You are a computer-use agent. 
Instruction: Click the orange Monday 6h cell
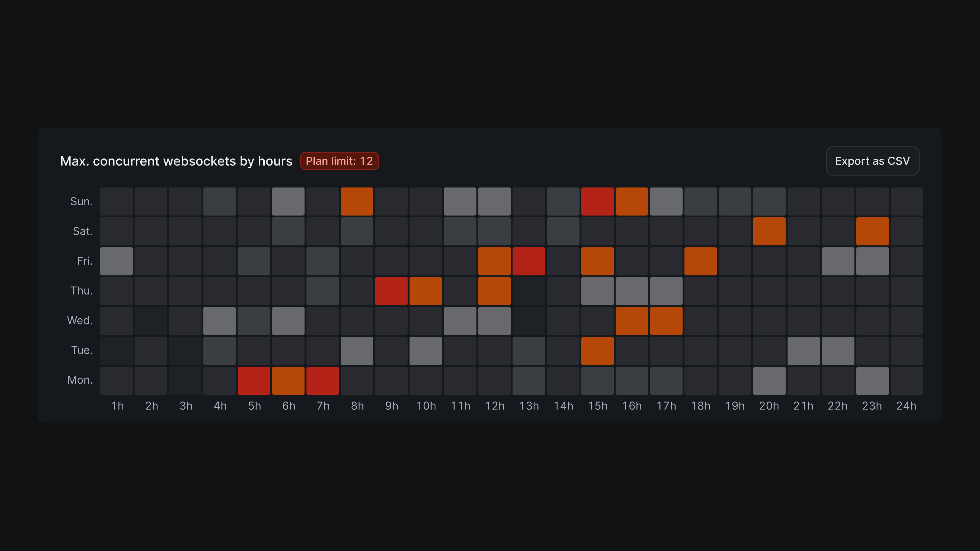click(288, 380)
